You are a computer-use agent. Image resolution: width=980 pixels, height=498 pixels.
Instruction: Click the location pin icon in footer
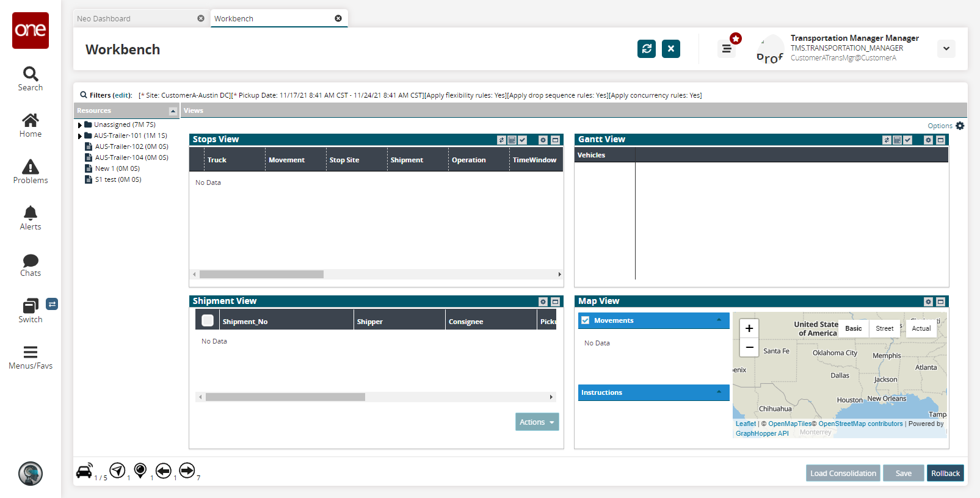point(140,470)
